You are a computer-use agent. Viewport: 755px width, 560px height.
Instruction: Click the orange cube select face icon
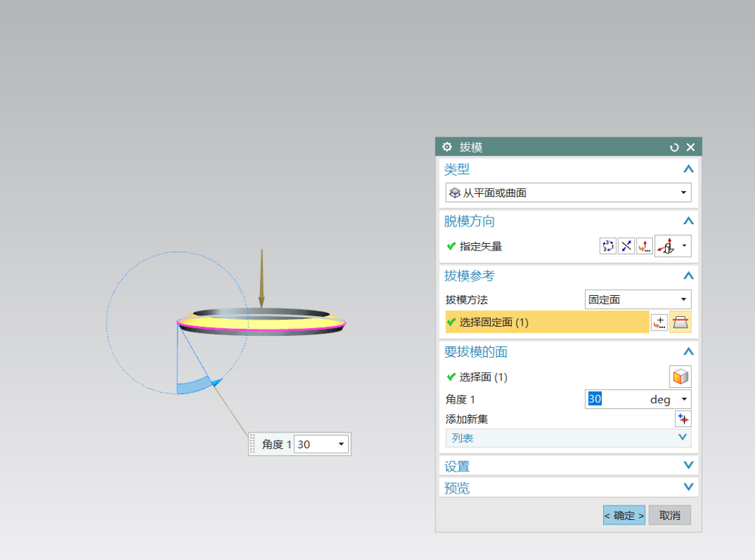click(680, 377)
